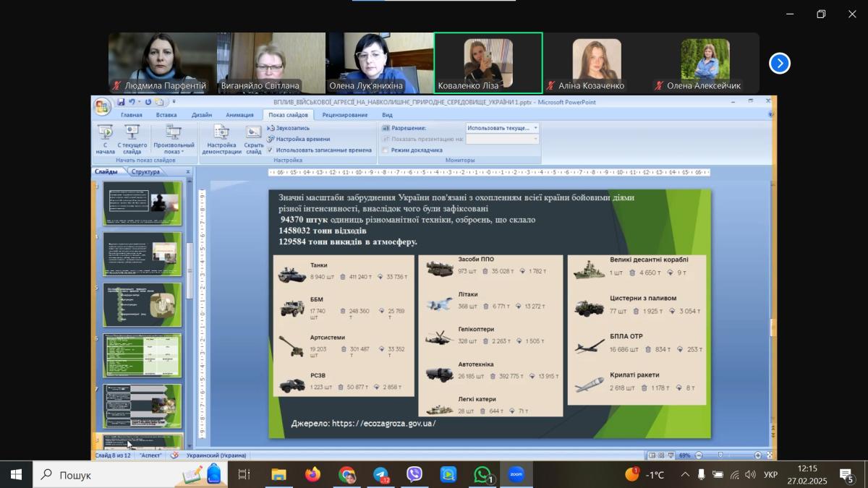
Task: Click fit slide to window icon
Action: 768,455
